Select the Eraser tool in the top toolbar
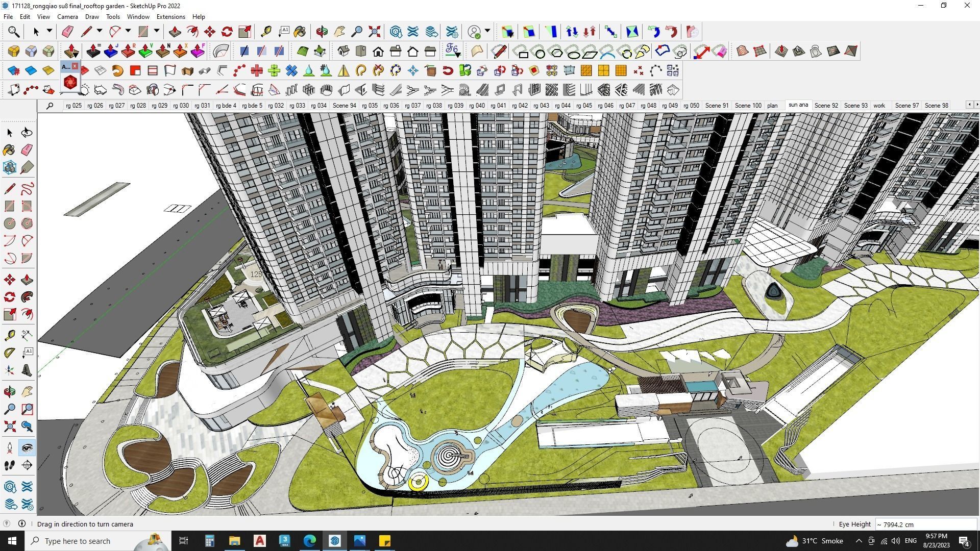The image size is (980, 551). coord(67,32)
